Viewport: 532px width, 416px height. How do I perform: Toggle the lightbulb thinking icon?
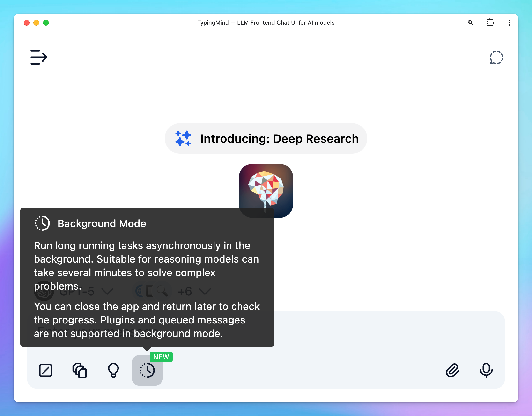[x=113, y=370]
